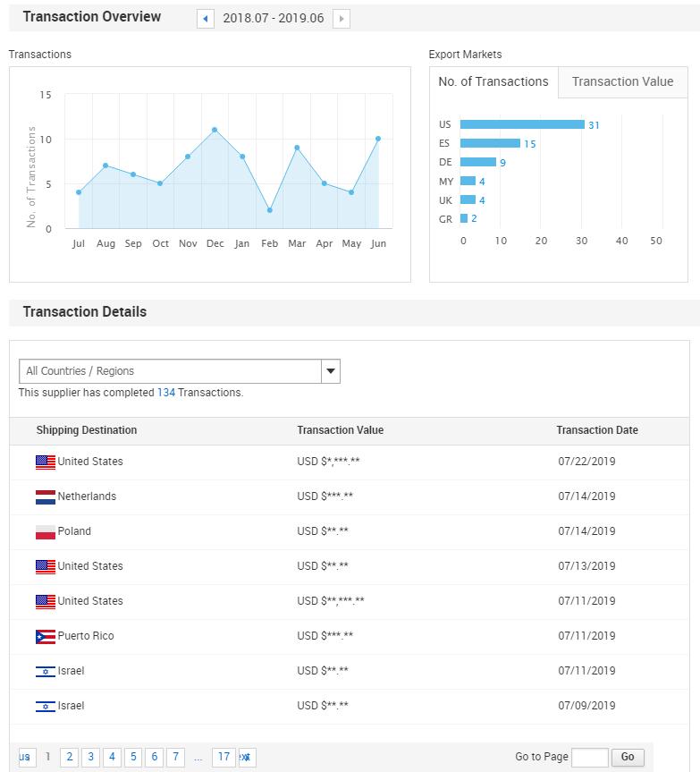Viewport: 700px width, 772px height.
Task: Switch to Transaction Value tab
Action: 622,81
